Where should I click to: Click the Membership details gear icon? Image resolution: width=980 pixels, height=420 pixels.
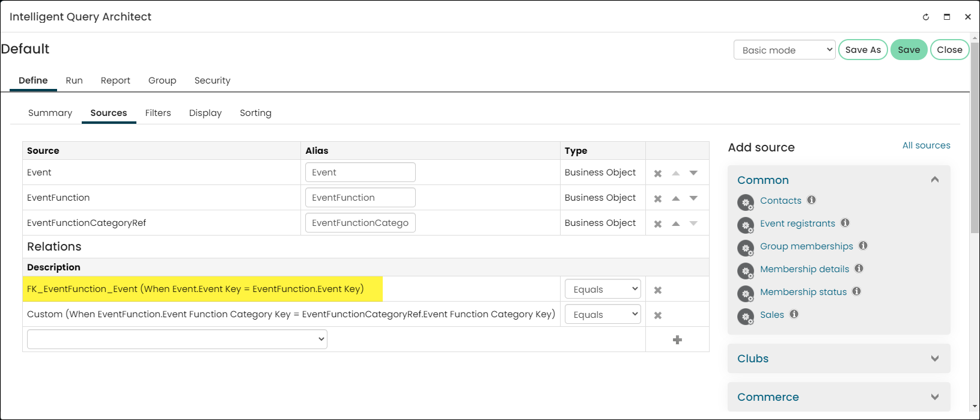[746, 271]
